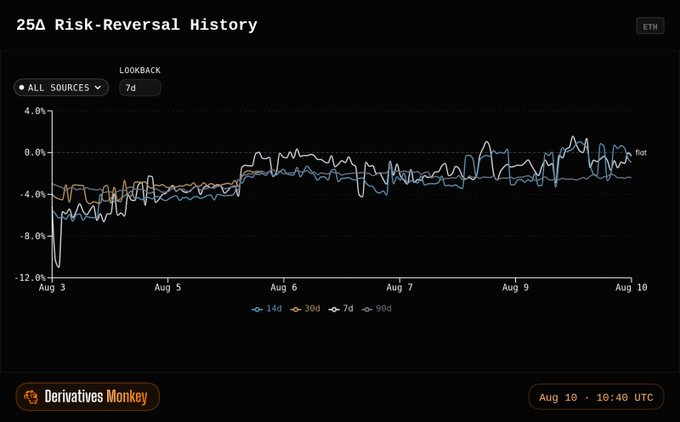This screenshot has width=680, height=422.
Task: Click the -12.0% y-axis label
Action: [x=30, y=278]
